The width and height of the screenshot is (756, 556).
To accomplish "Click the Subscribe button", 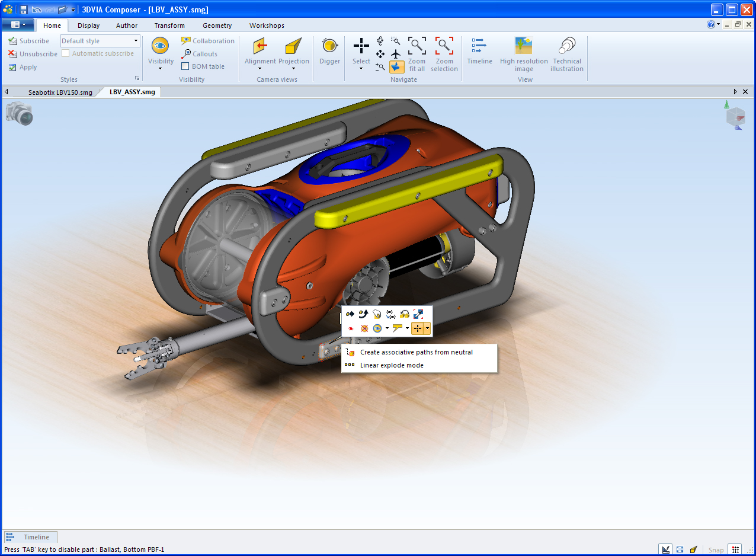I will coord(29,41).
